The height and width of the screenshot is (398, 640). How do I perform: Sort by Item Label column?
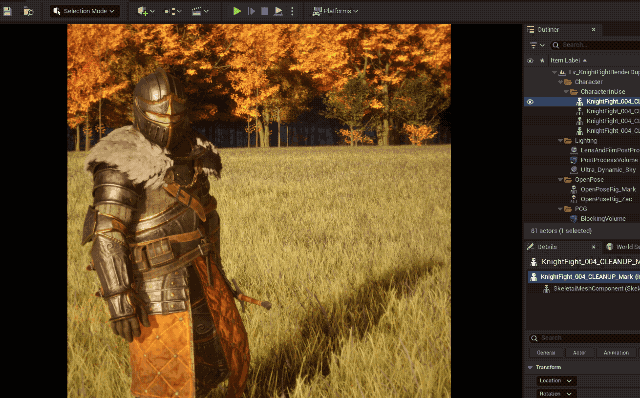click(568, 60)
